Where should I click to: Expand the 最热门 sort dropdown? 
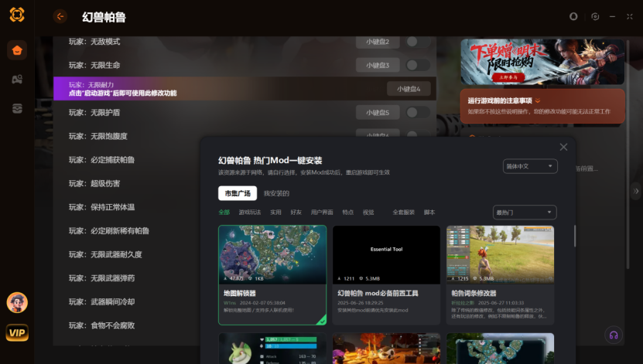point(524,212)
